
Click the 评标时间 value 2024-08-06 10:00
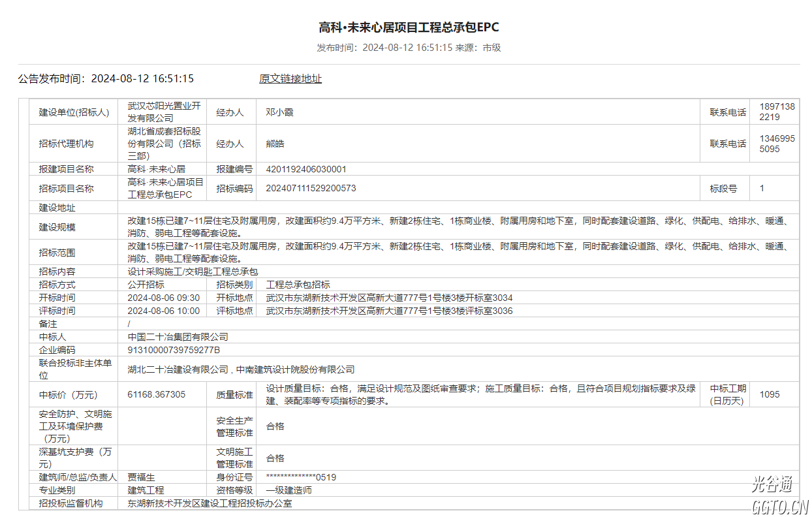(x=163, y=311)
